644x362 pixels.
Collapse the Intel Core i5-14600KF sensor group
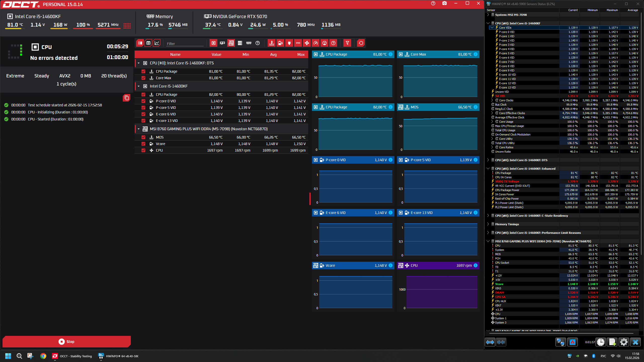[x=139, y=86]
